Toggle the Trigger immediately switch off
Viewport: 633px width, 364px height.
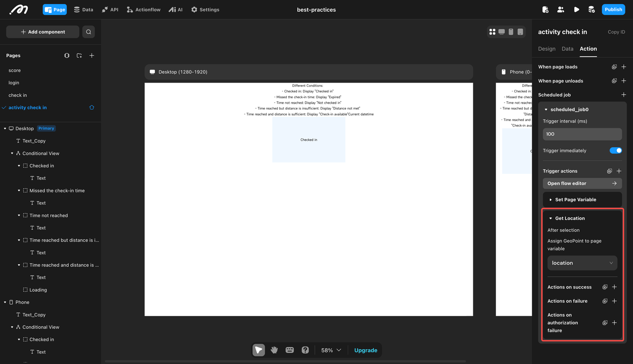pyautogui.click(x=616, y=151)
